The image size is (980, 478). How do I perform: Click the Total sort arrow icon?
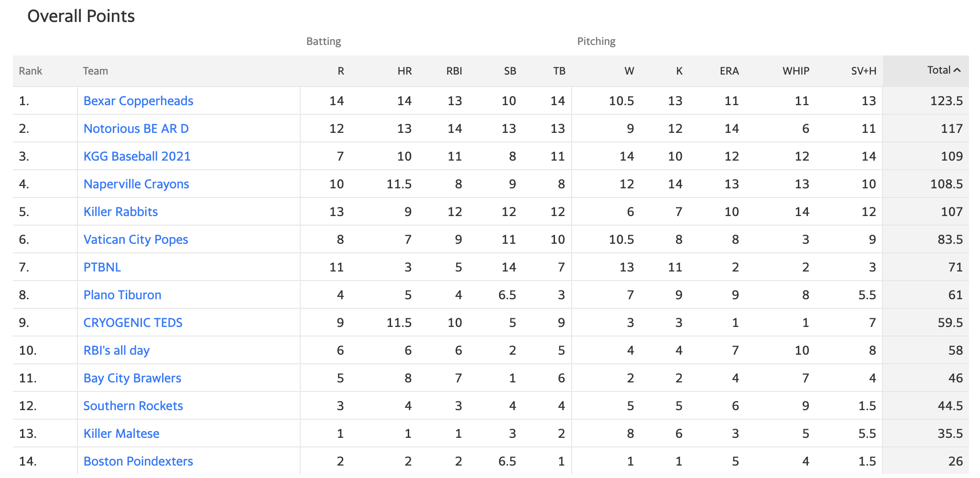click(957, 70)
